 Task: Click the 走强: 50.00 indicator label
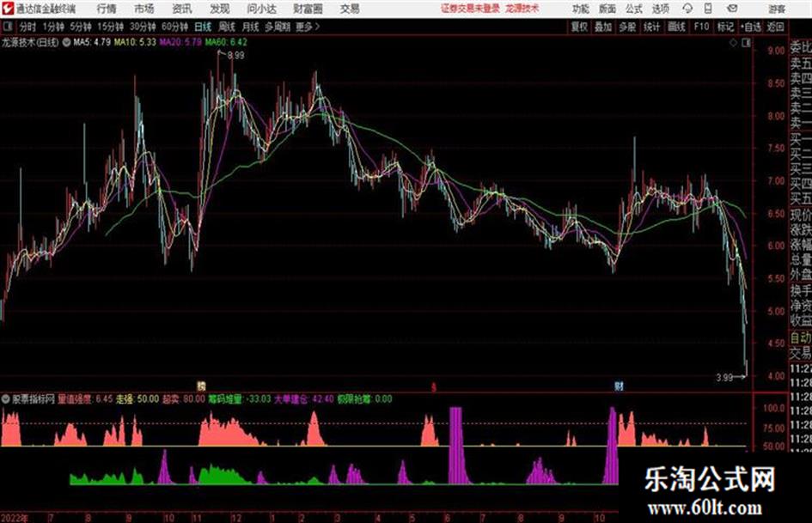tap(137, 399)
